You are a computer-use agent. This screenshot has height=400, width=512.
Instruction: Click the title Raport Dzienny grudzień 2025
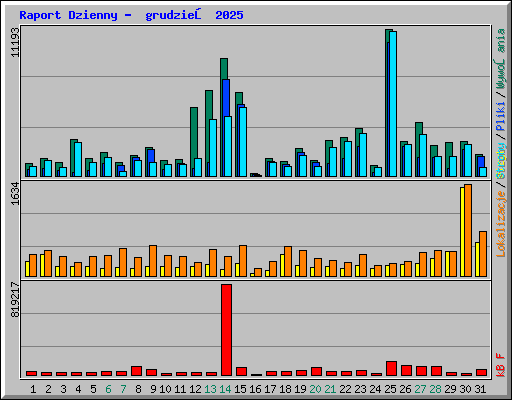tap(131, 15)
